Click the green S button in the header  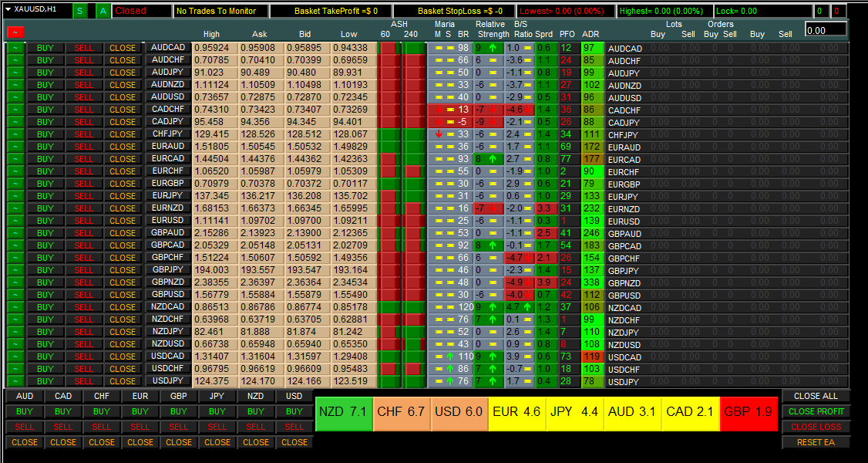pyautogui.click(x=79, y=11)
